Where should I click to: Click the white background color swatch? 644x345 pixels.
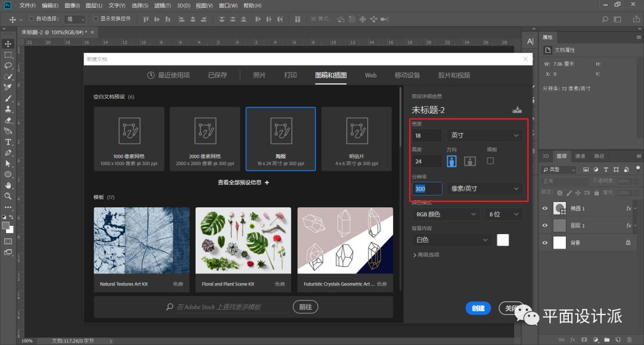coord(503,240)
